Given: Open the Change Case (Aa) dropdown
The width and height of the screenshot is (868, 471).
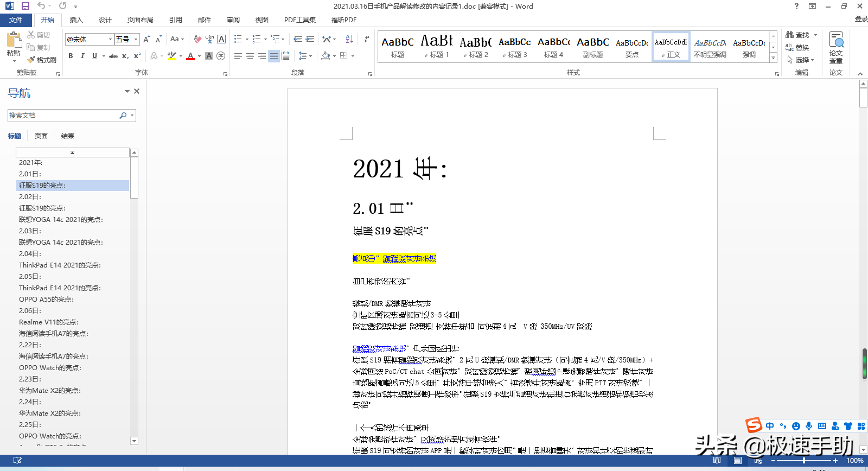Looking at the screenshot, I should pos(177,39).
